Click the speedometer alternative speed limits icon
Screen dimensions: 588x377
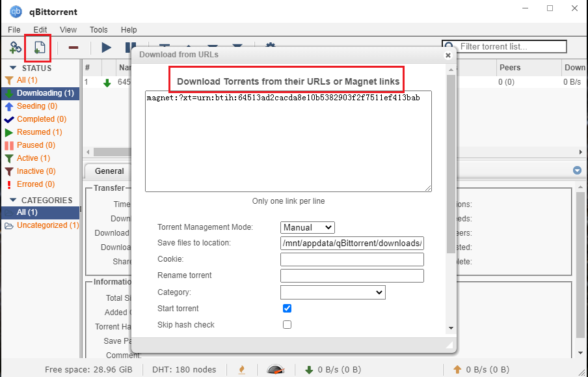coord(276,369)
